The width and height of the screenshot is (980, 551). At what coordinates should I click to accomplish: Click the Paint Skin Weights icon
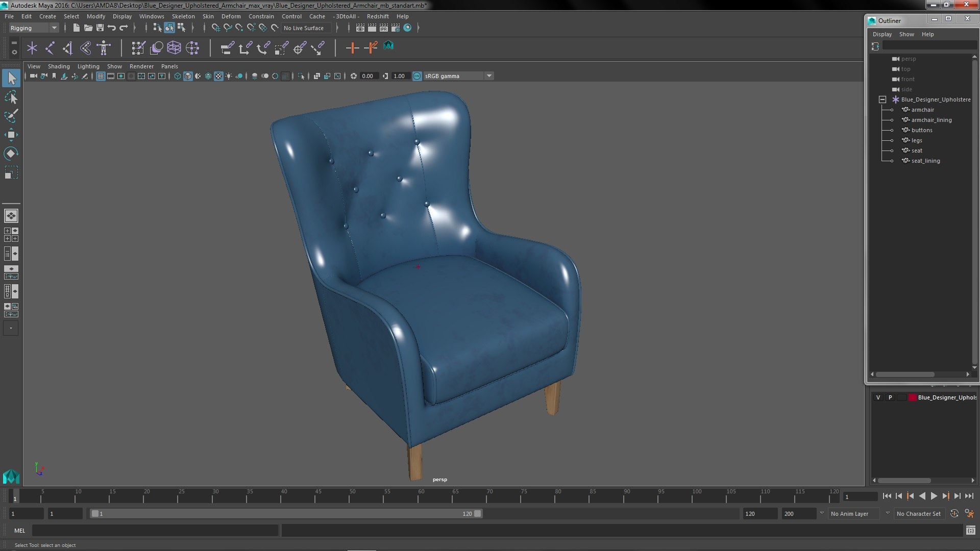(138, 48)
